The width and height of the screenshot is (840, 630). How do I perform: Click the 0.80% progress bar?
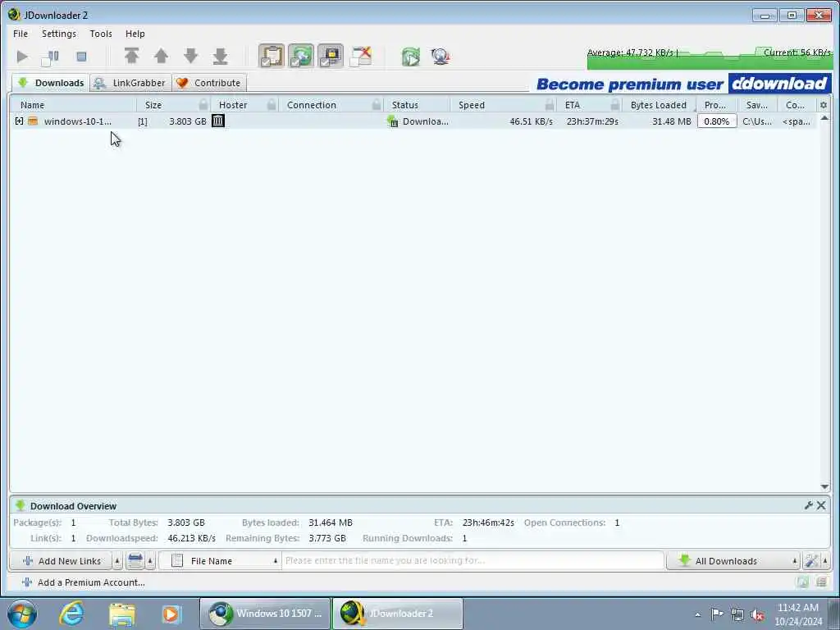coord(717,121)
